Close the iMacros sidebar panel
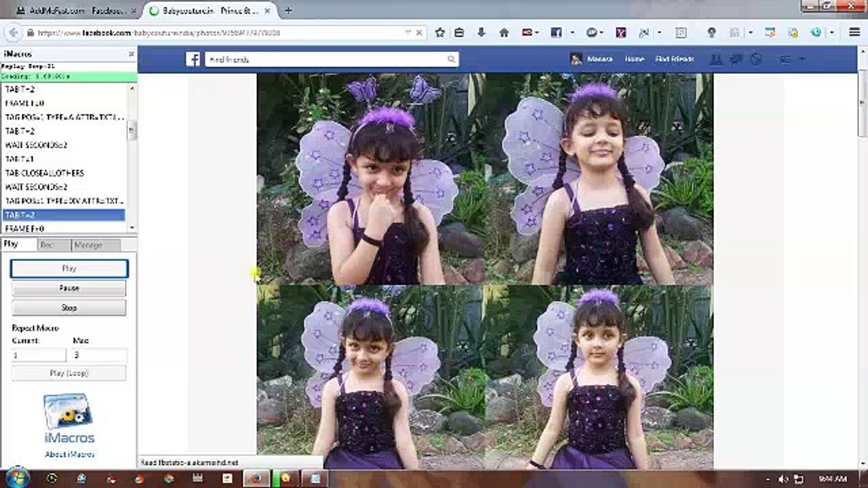868x488 pixels. (132, 54)
